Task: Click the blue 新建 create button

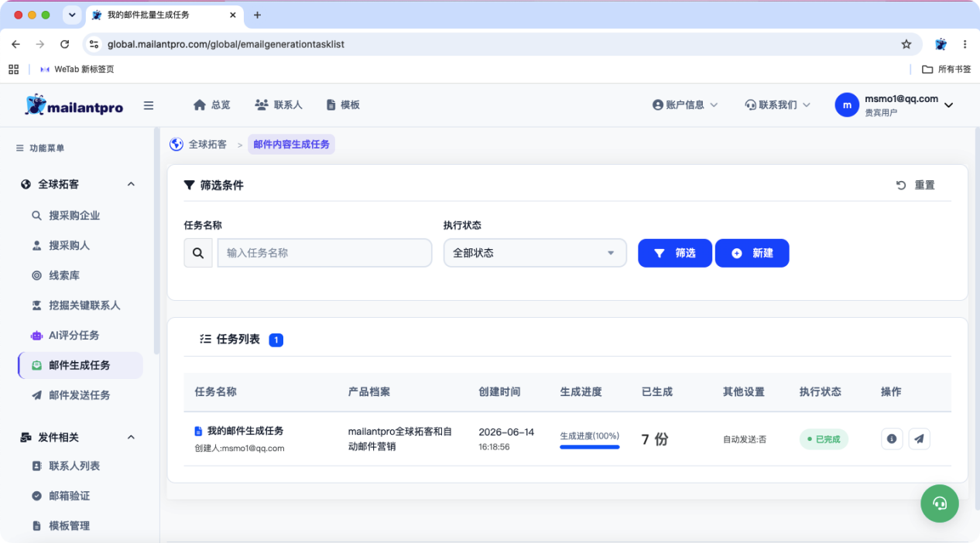Action: pyautogui.click(x=752, y=253)
